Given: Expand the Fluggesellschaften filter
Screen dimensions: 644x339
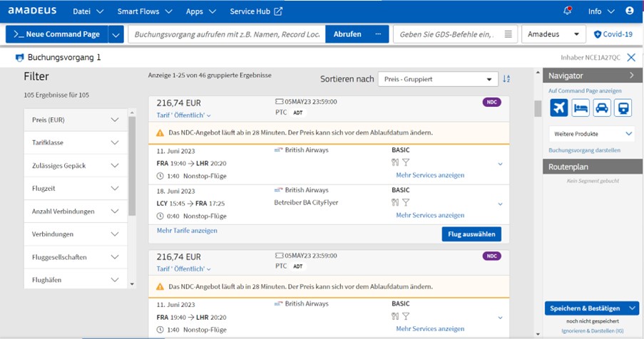Looking at the screenshot, I should tap(76, 257).
